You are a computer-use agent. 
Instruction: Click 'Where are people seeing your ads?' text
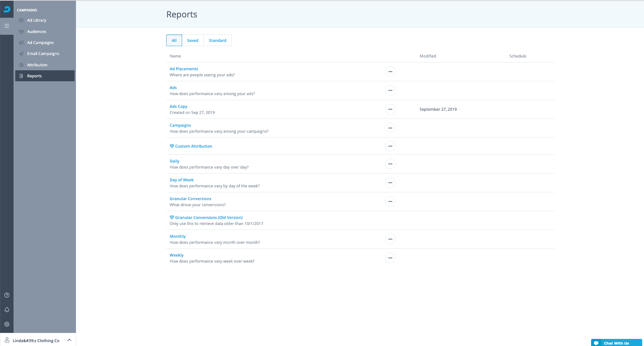[202, 75]
